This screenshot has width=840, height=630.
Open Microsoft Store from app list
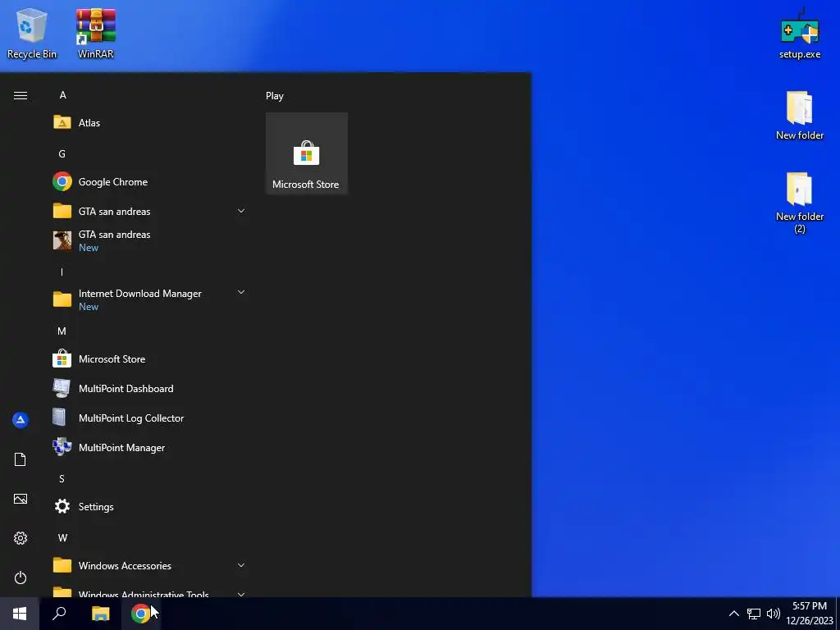(149, 359)
